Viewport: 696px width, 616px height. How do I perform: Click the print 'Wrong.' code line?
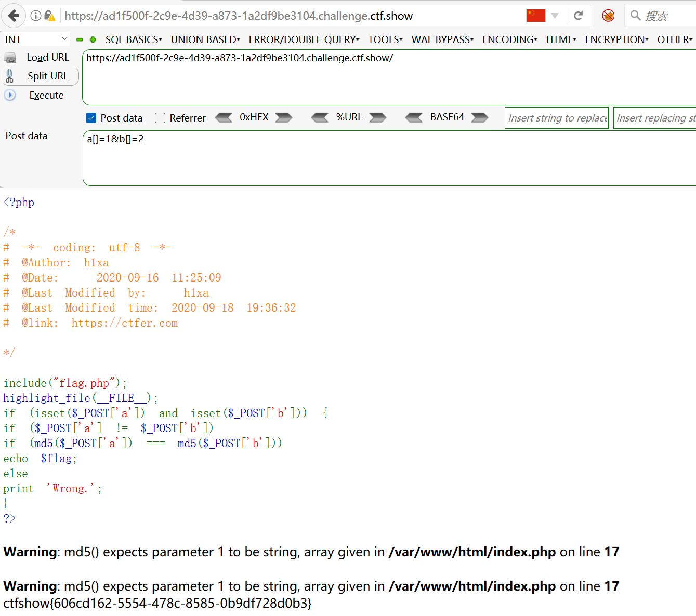click(52, 489)
